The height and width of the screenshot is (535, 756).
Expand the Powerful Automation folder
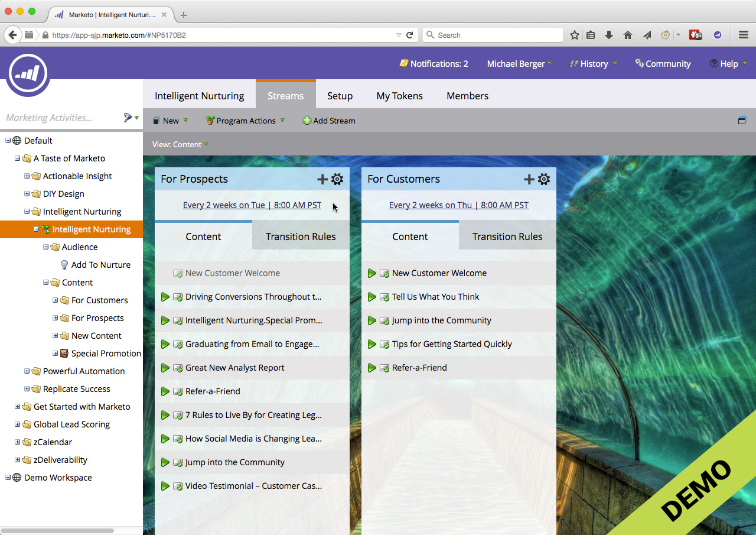[x=27, y=371]
